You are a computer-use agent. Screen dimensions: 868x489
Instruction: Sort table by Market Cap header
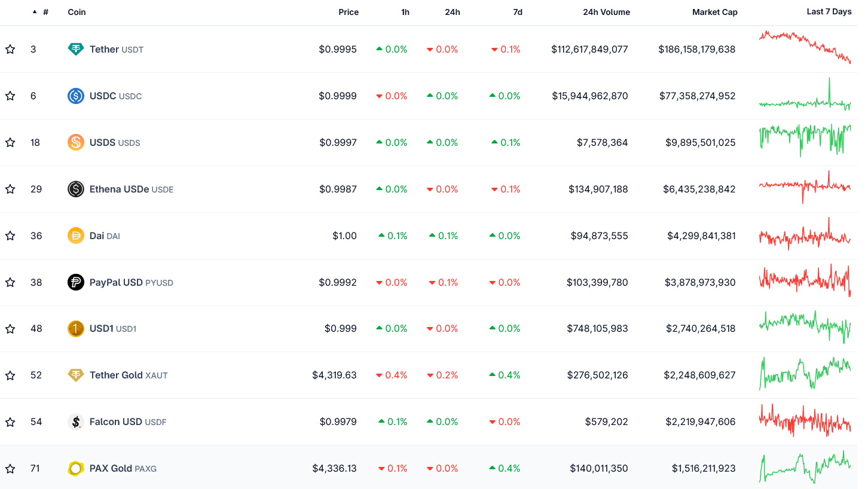[x=714, y=12]
